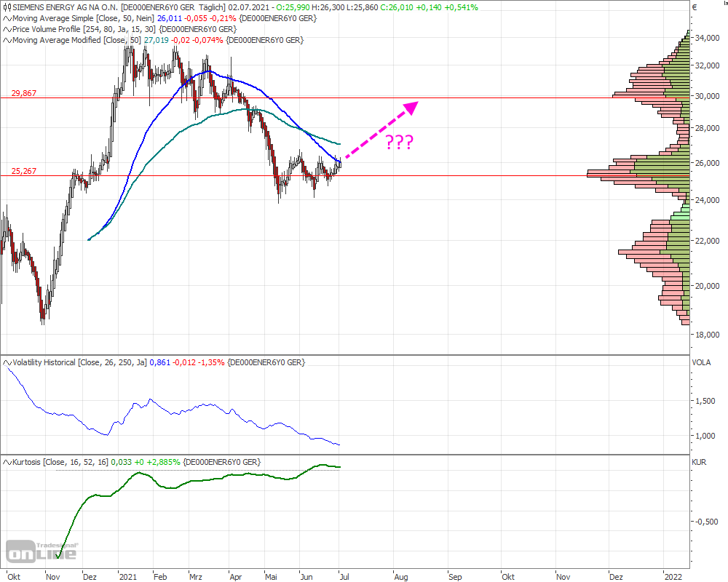Click 32,000 on the price axis
Screen dimensions: 728x582
[707, 66]
